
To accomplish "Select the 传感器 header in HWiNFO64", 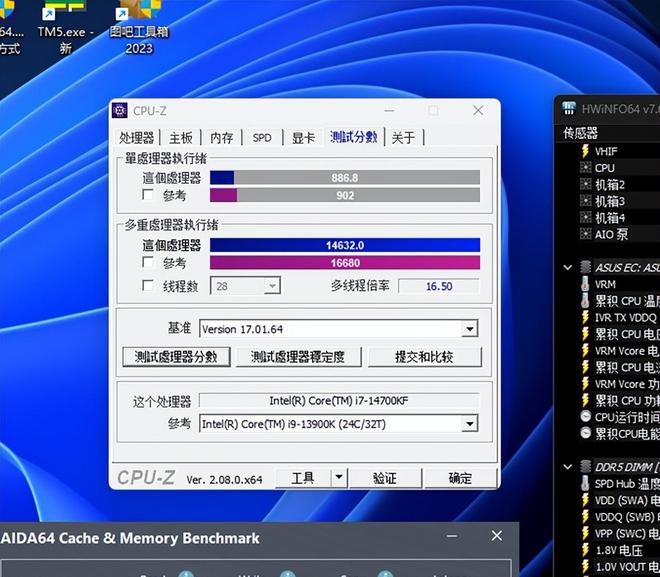I will tap(580, 133).
